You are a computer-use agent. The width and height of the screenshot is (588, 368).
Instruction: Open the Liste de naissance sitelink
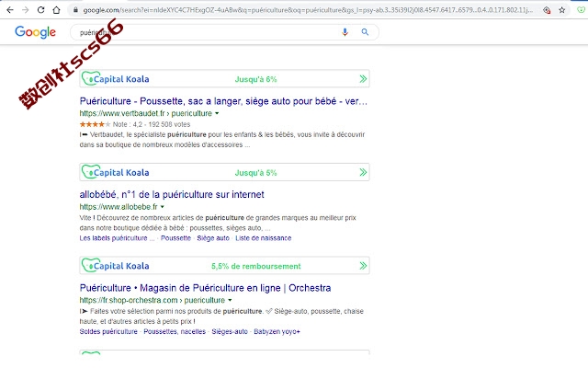pos(264,238)
